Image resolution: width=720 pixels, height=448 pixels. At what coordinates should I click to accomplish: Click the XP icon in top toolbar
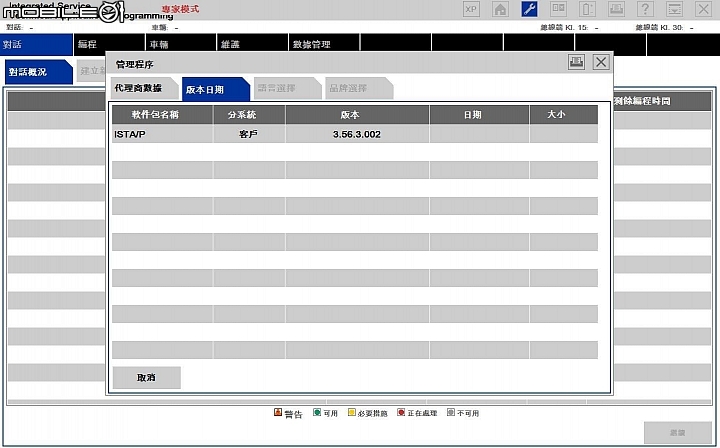point(471,9)
